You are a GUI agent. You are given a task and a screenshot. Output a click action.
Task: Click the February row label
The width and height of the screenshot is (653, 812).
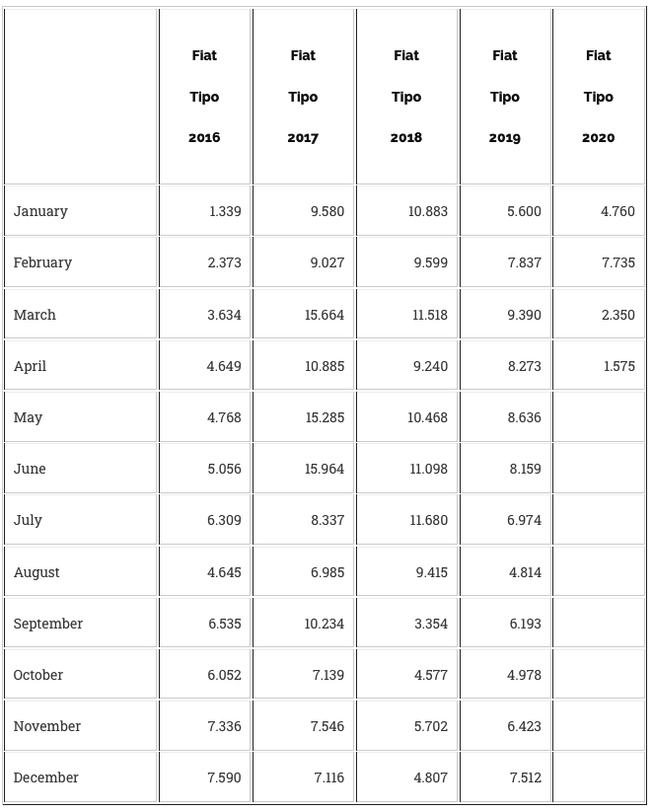tap(43, 262)
